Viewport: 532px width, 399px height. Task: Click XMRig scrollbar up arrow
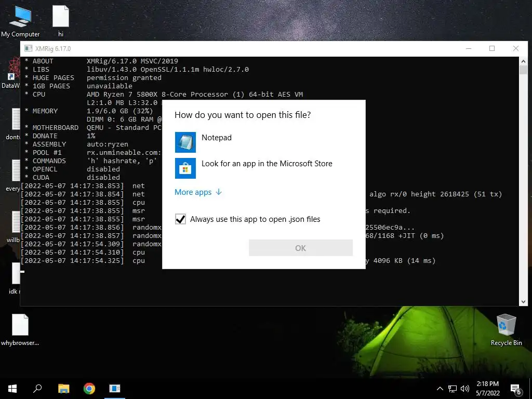click(523, 61)
